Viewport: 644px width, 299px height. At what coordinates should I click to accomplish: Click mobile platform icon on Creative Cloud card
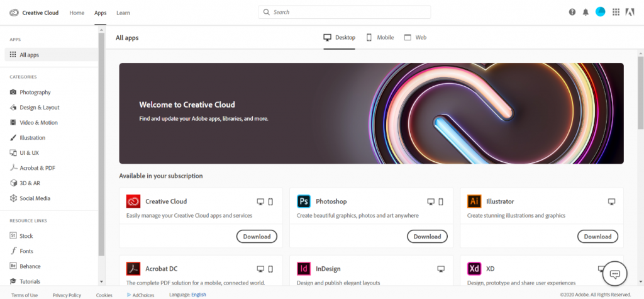click(x=270, y=201)
